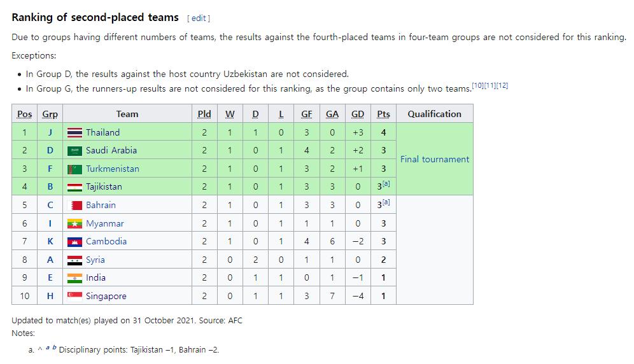634x364 pixels.
Task: Click the Saudi Arabia flag icon
Action: pos(74,151)
